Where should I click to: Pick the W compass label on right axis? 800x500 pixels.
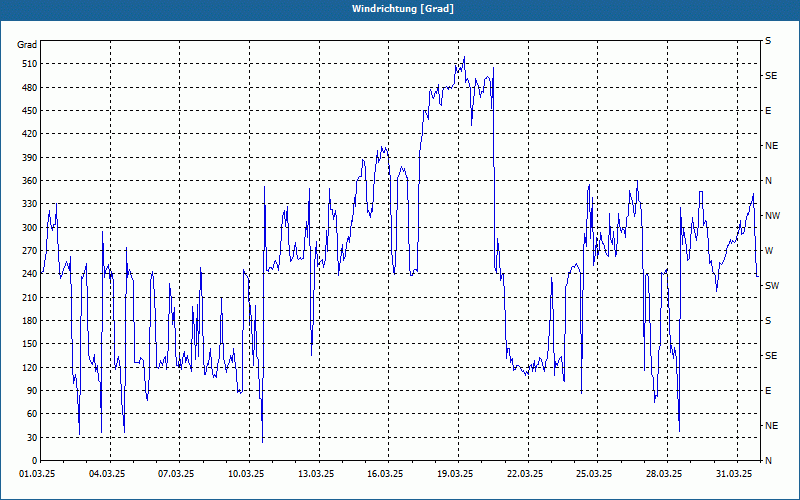pos(769,251)
